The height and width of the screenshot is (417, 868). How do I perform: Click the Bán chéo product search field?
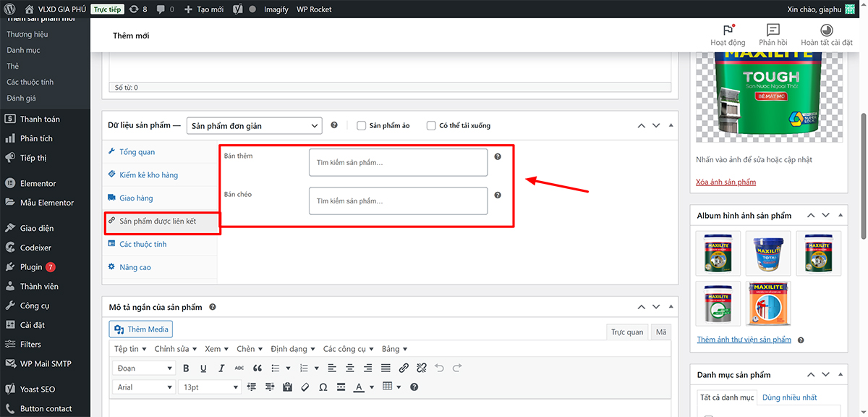pyautogui.click(x=398, y=201)
